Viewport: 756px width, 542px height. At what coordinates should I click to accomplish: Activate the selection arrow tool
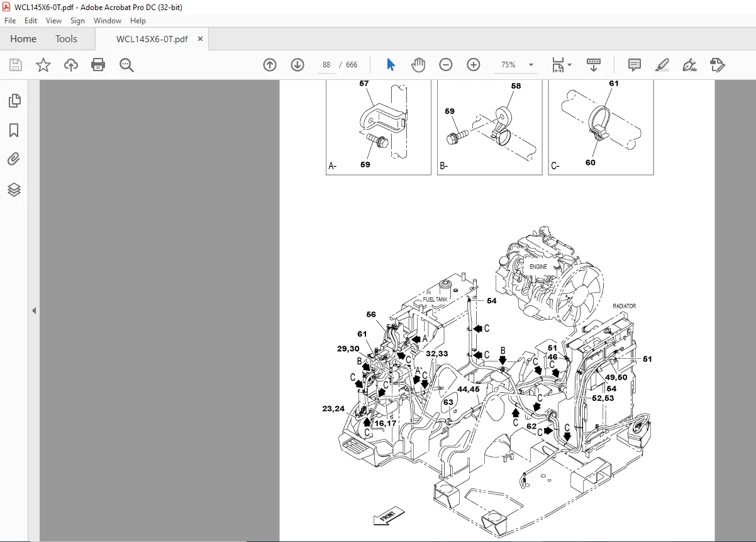point(391,65)
